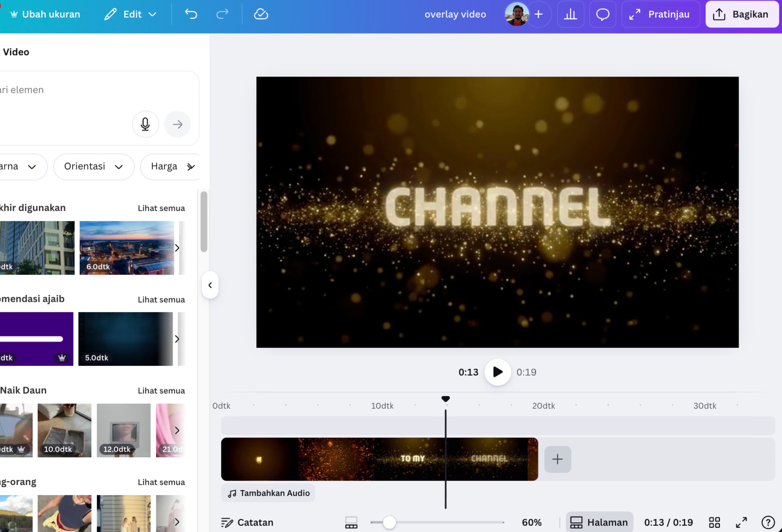Adjust the 60% zoom slider

tap(390, 522)
